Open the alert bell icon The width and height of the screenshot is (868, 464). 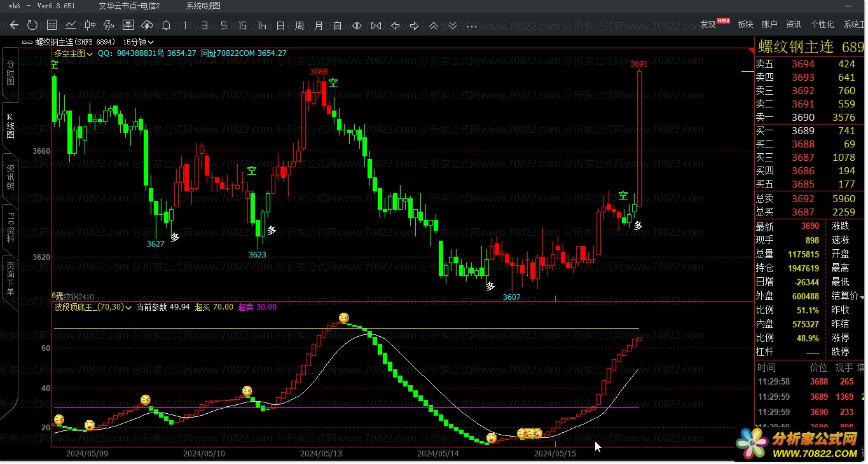[x=166, y=25]
